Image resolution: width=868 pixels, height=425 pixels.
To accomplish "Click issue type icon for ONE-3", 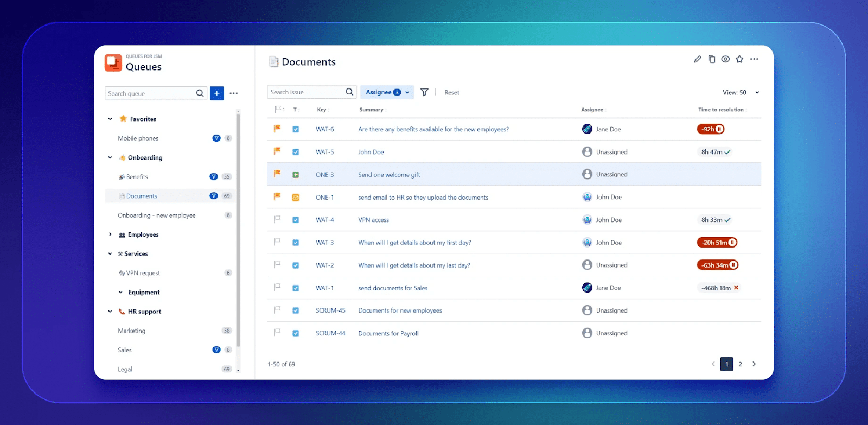I will (296, 175).
